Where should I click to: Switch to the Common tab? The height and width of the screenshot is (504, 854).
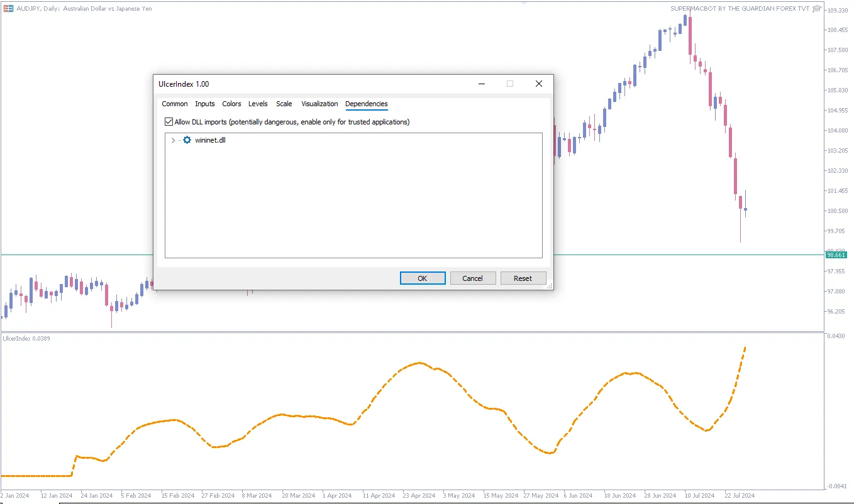coord(175,104)
